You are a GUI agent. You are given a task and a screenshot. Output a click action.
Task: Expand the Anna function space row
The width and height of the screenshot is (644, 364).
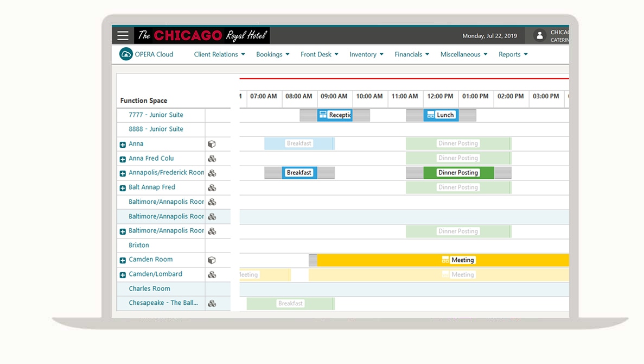123,145
